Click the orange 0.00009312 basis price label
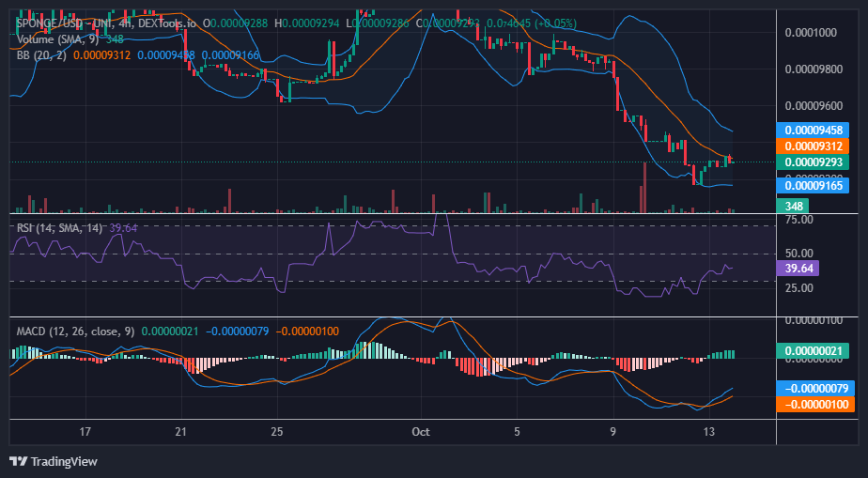 pyautogui.click(x=812, y=146)
